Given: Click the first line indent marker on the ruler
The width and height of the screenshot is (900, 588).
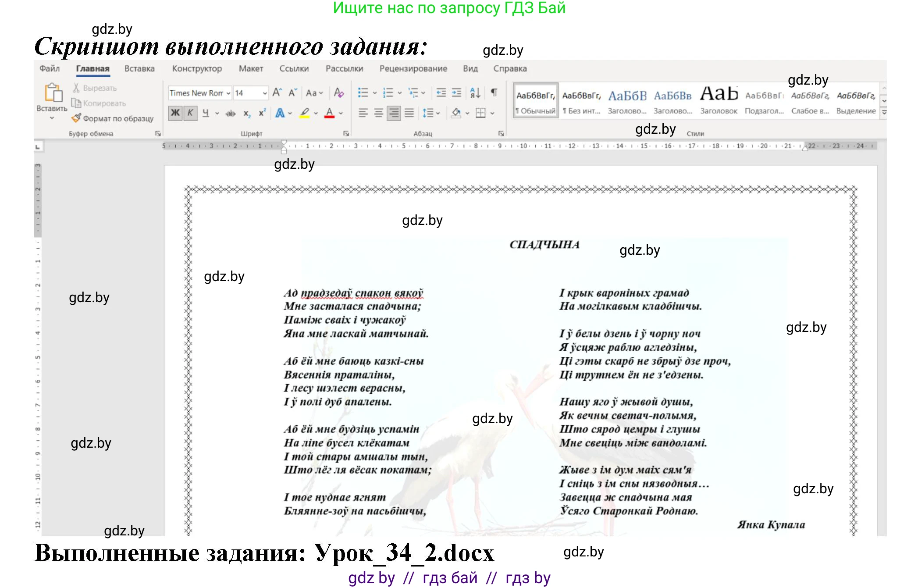Looking at the screenshot, I should [x=284, y=143].
